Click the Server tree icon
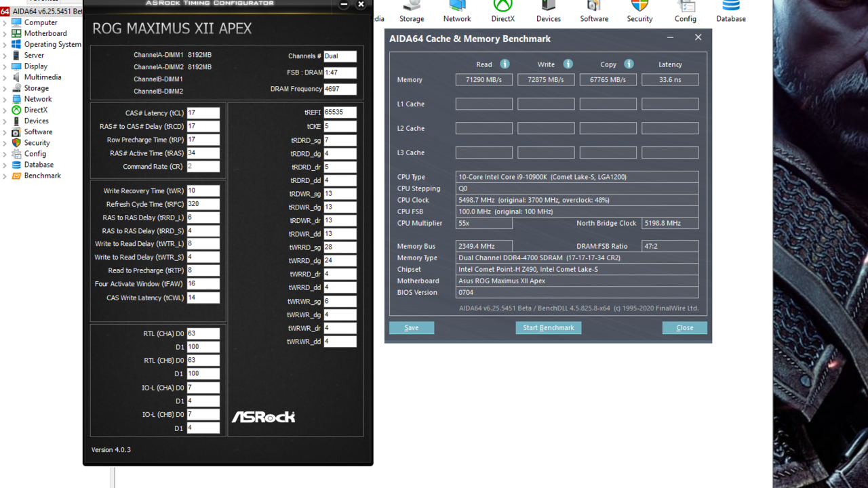The width and height of the screenshot is (868, 488). [16, 55]
